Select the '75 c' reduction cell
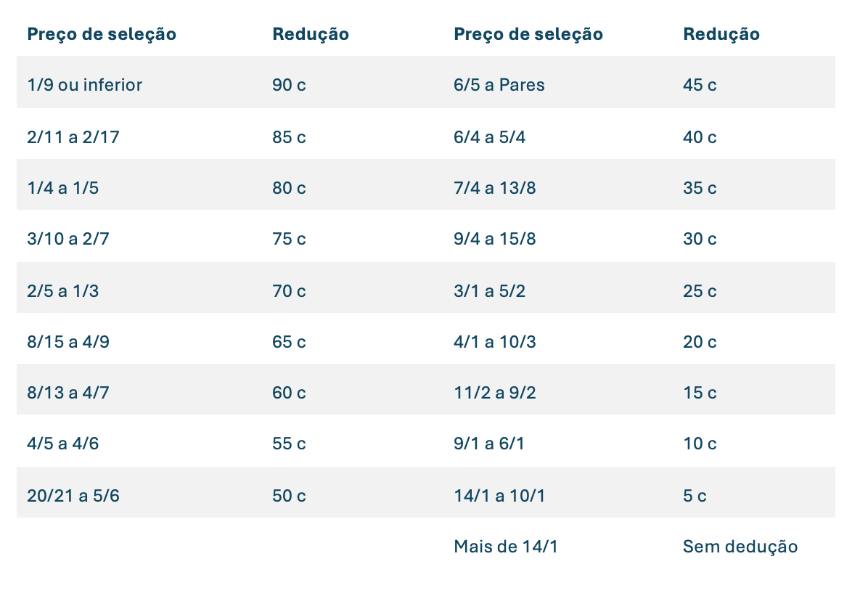Image resolution: width=868 pixels, height=604 pixels. (289, 239)
